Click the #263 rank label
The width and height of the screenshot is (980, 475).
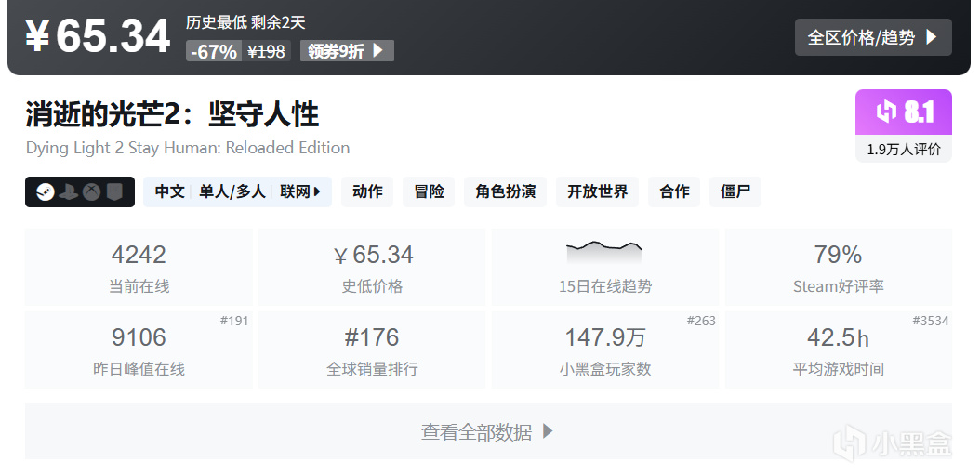pos(701,322)
